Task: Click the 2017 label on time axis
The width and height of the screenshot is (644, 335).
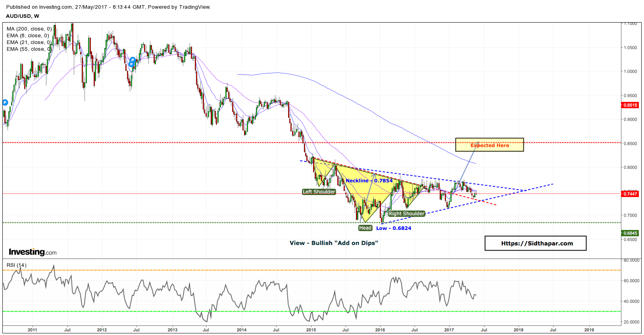Action: (449, 330)
